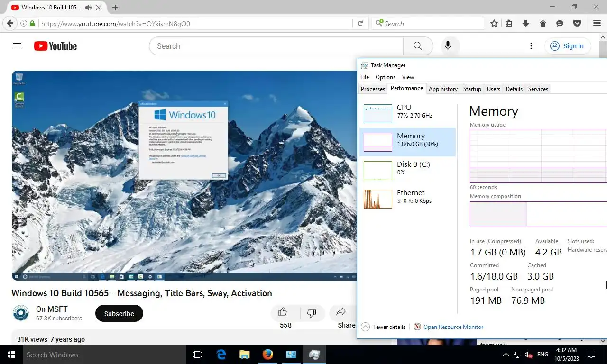Select the Memory performance item
607x364 pixels.
(407, 142)
